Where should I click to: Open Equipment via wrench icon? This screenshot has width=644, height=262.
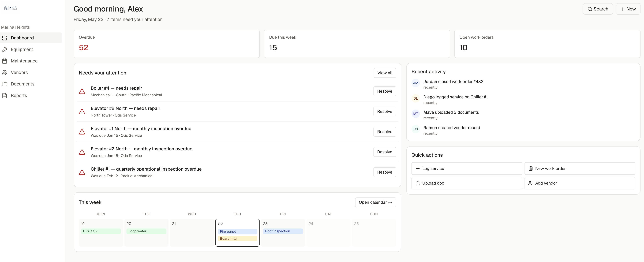pos(5,50)
